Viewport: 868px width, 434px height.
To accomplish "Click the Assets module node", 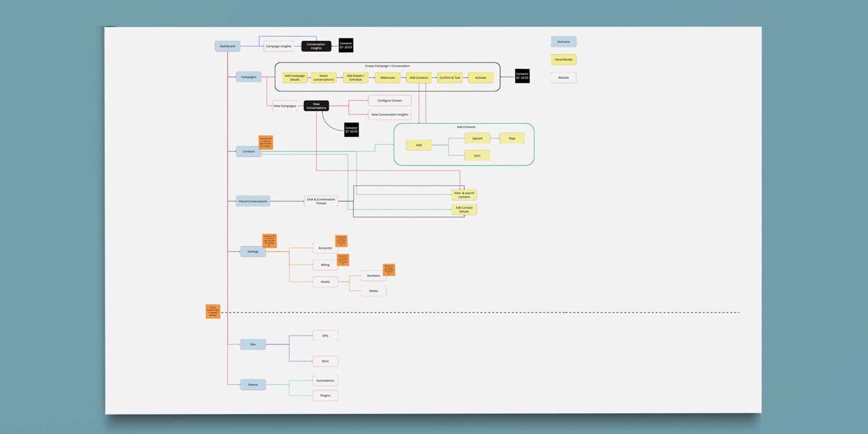I will tap(325, 282).
